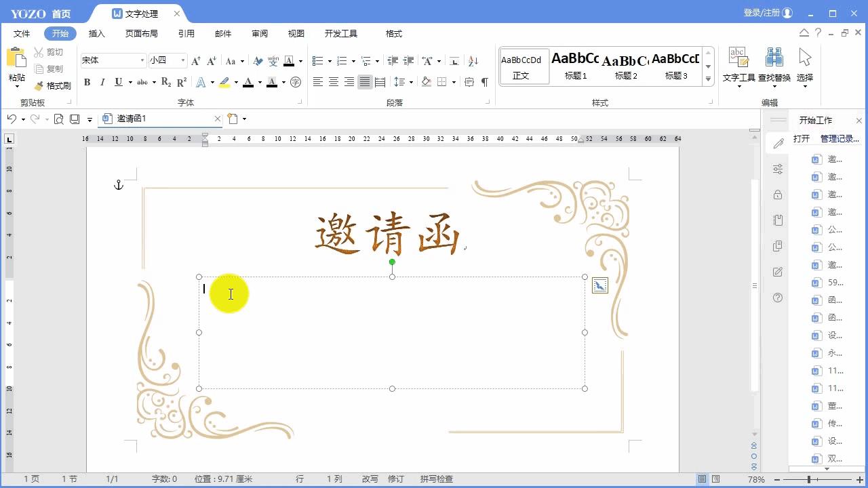Show paragraph marks with the ¶ icon
868x488 pixels.
point(484,81)
